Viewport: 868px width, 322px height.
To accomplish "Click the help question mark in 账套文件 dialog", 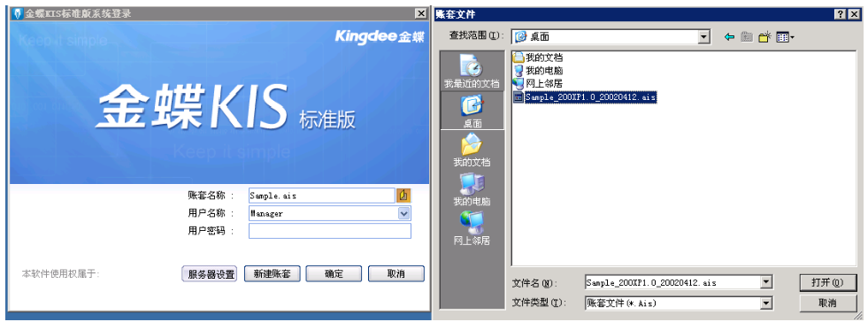I will pyautogui.click(x=841, y=14).
